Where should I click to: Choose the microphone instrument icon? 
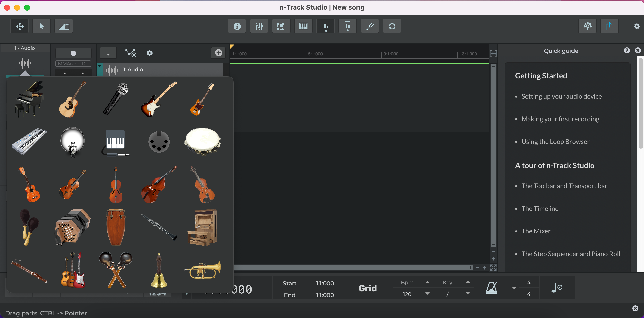click(x=116, y=99)
